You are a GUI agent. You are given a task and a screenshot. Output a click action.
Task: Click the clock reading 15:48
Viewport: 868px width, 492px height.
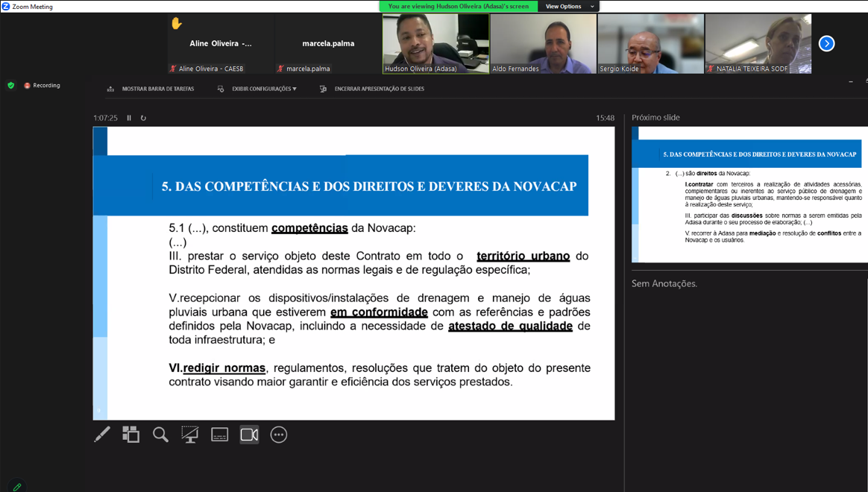coord(605,118)
